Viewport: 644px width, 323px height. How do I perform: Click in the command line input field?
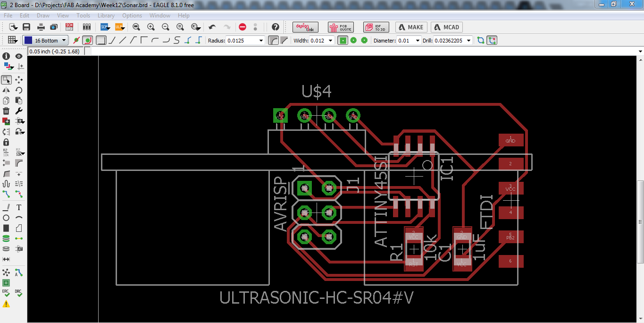coord(363,51)
